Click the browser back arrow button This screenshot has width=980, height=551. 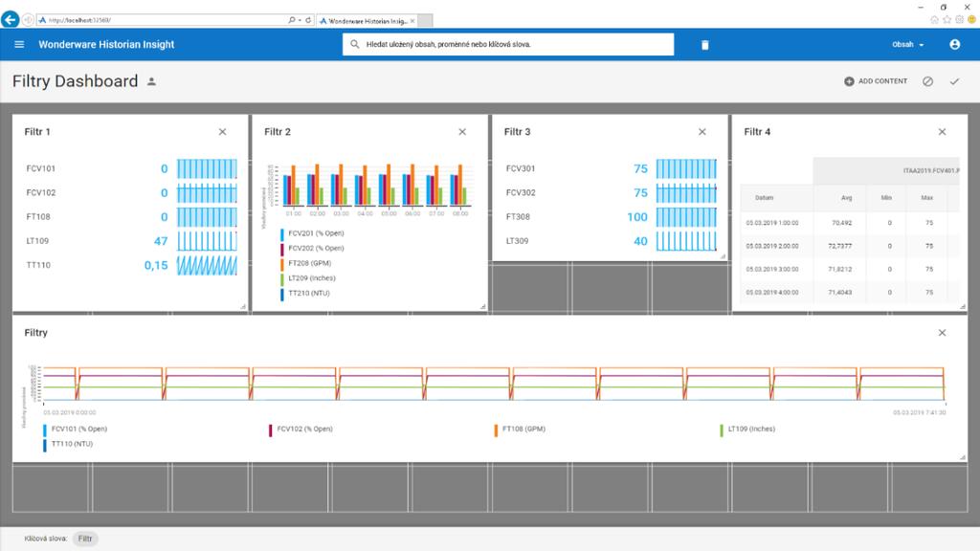pyautogui.click(x=10, y=20)
